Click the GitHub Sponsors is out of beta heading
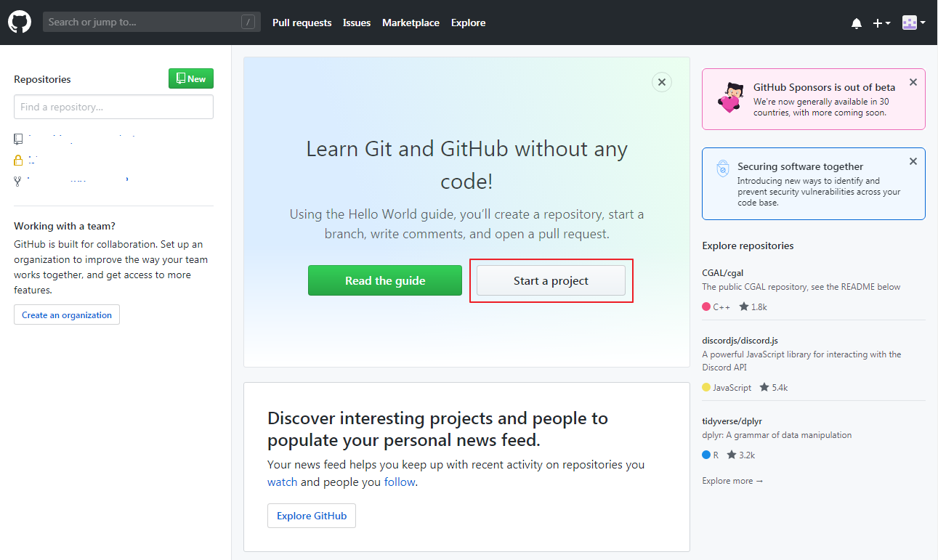The width and height of the screenshot is (938, 560). tap(824, 87)
